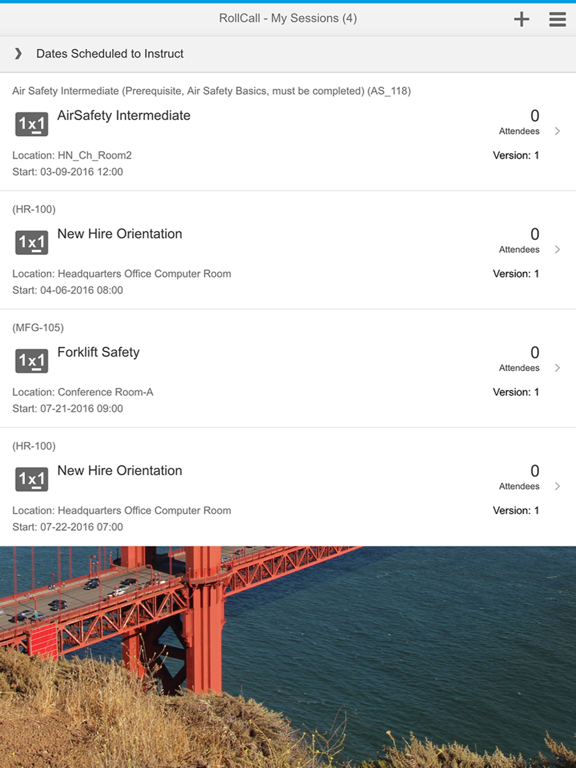Select the Forklift Safety title
Image resolution: width=576 pixels, height=768 pixels.
click(x=98, y=352)
